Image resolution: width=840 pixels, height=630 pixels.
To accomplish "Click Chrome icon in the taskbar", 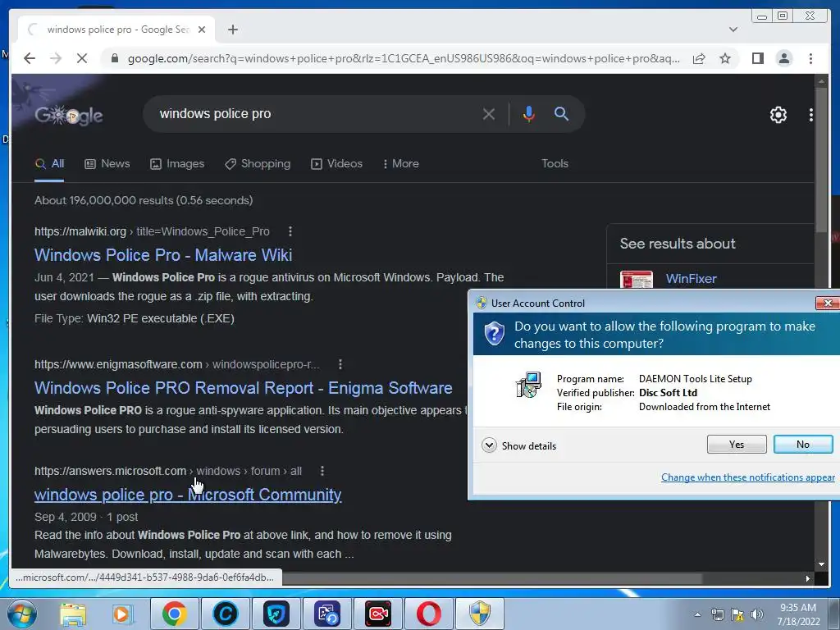I will 175,614.
